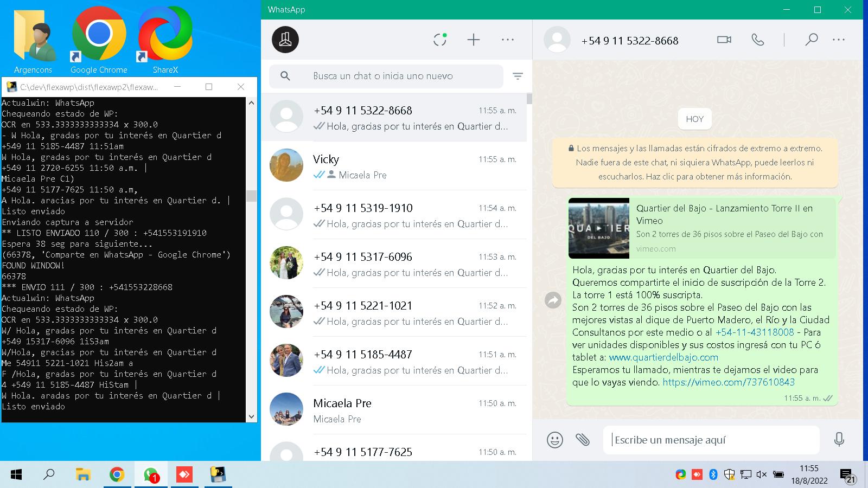Viewport: 868px width, 488px height.
Task: Open chat list more options menu
Action: pyautogui.click(x=508, y=40)
